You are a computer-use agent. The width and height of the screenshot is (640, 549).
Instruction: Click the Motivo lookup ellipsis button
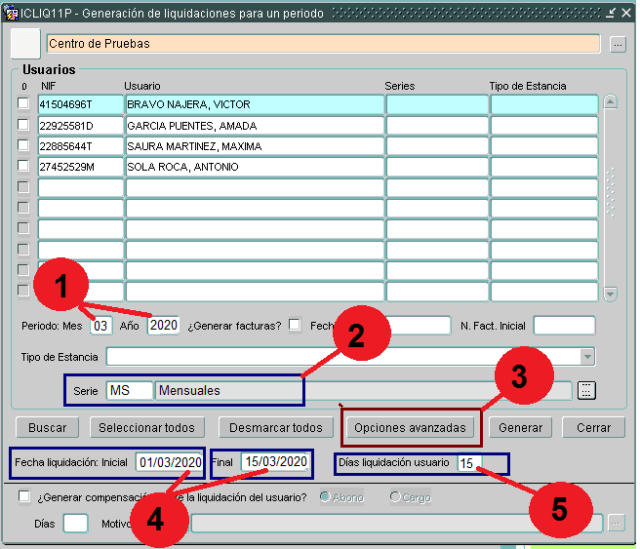[x=616, y=522]
